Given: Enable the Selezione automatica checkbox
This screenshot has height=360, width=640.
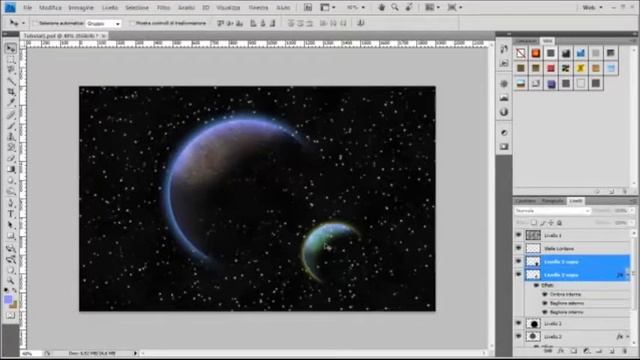Looking at the screenshot, I should click(36, 23).
